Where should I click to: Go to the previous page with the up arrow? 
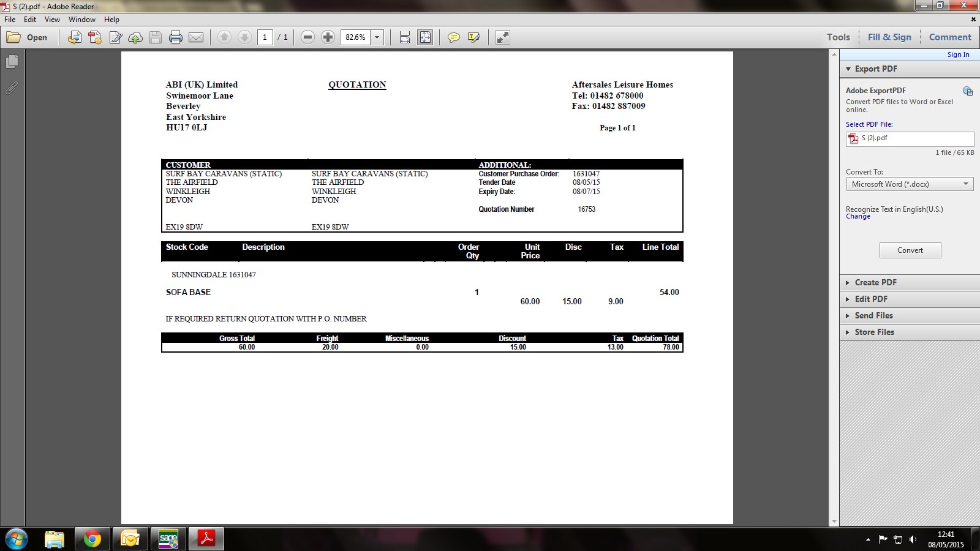pyautogui.click(x=224, y=37)
